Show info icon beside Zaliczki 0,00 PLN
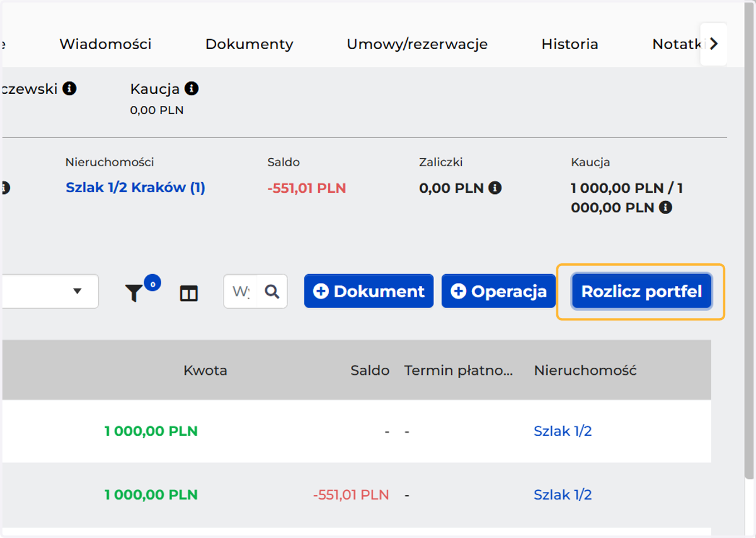Viewport: 756px width, 538px height. click(x=495, y=188)
